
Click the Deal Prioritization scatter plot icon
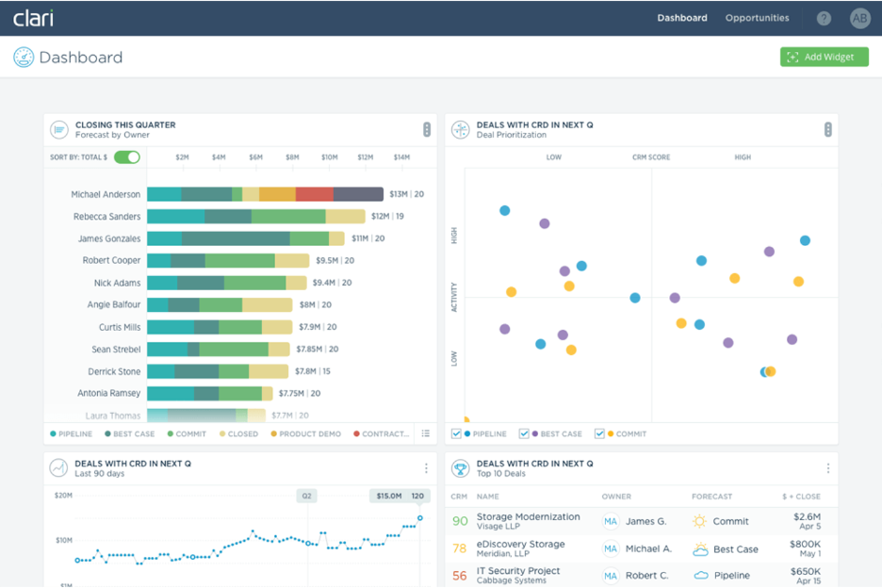click(459, 130)
